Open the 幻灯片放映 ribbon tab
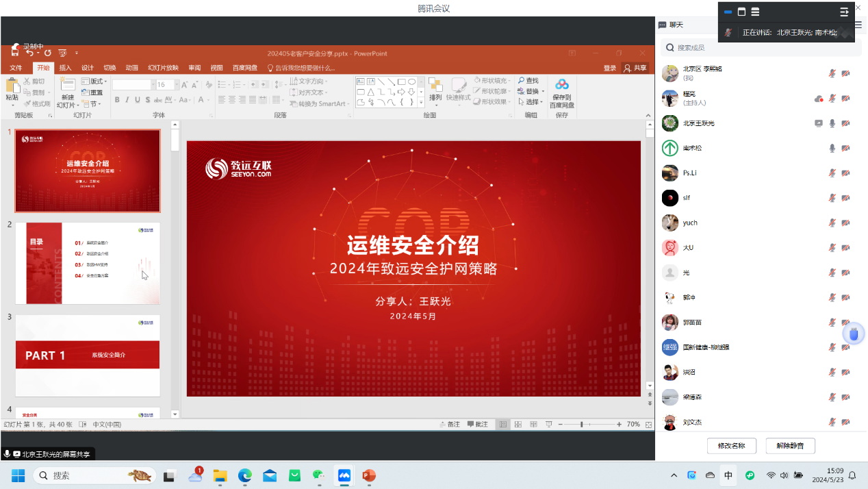This screenshot has width=868, height=489. tap(163, 68)
